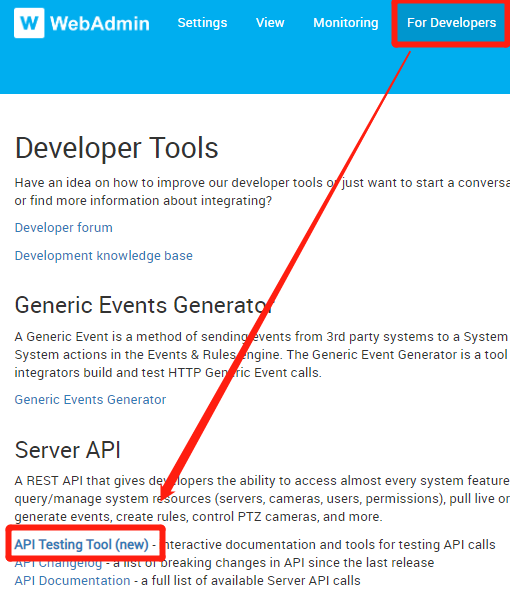Open the Development knowledge base link

[x=104, y=256]
